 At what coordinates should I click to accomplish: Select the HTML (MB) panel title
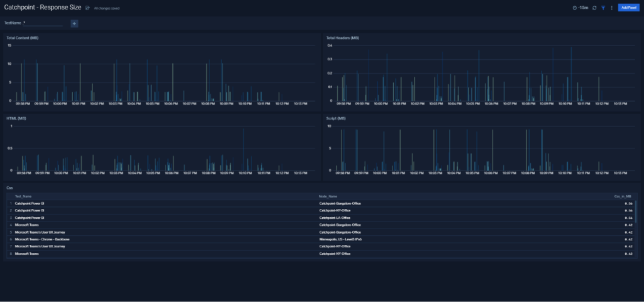(x=14, y=118)
